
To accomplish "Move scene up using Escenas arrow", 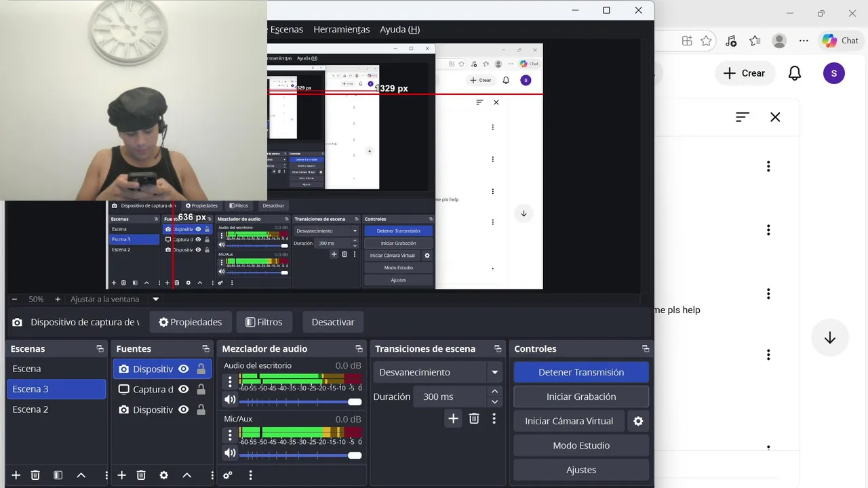I will click(x=81, y=475).
